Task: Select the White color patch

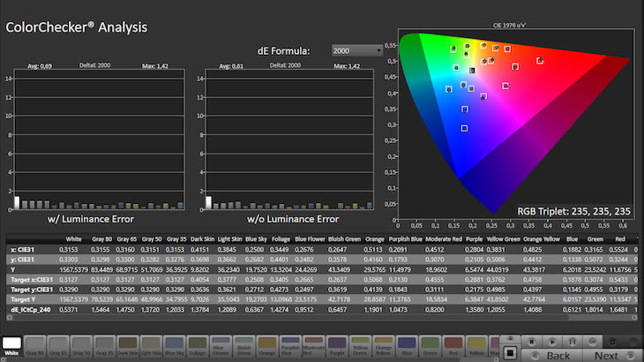Action: [x=12, y=344]
